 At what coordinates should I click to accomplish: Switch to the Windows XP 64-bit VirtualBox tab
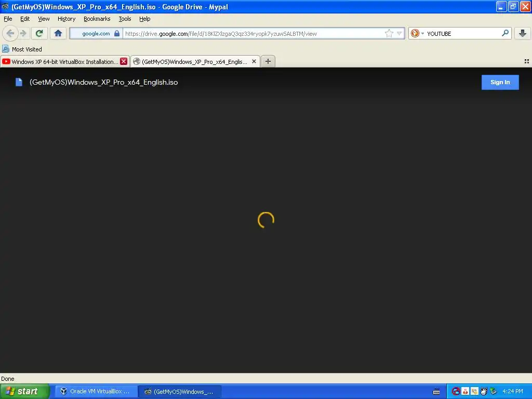64,61
